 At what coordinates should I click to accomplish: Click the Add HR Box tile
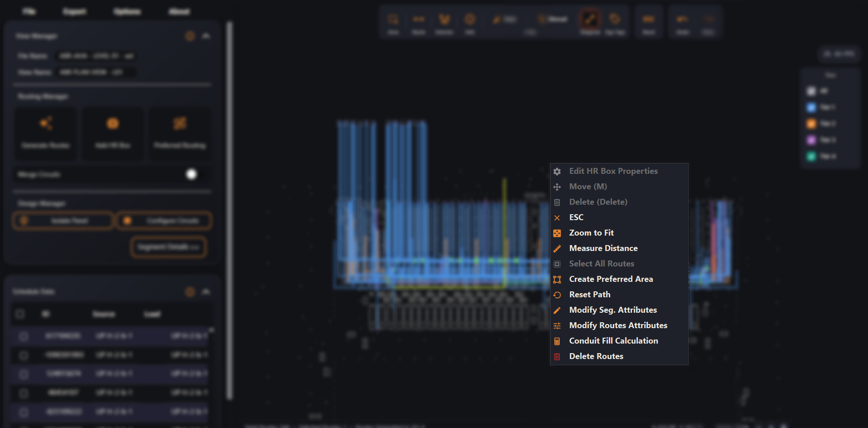[113, 133]
